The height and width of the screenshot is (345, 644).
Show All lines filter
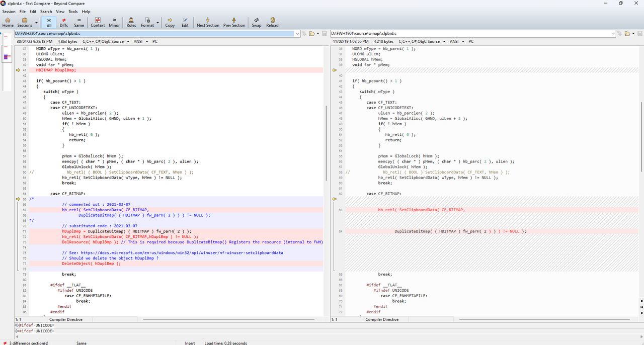pyautogui.click(x=49, y=22)
